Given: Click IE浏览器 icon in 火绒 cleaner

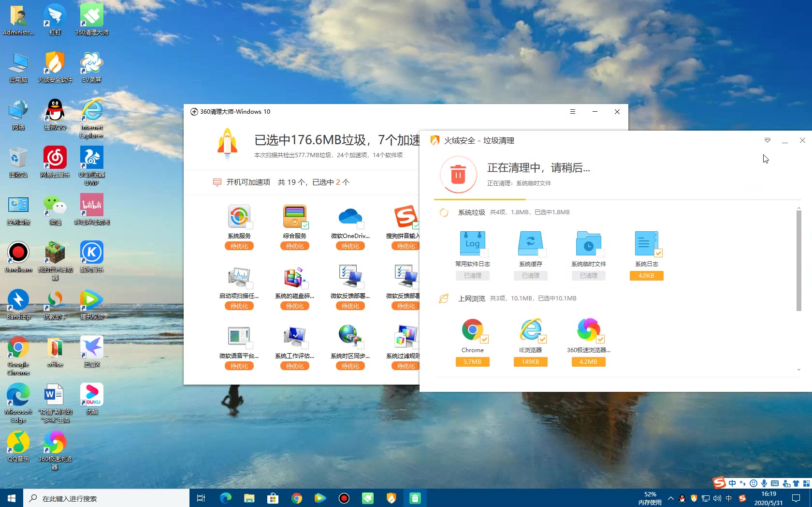Looking at the screenshot, I should 530,330.
